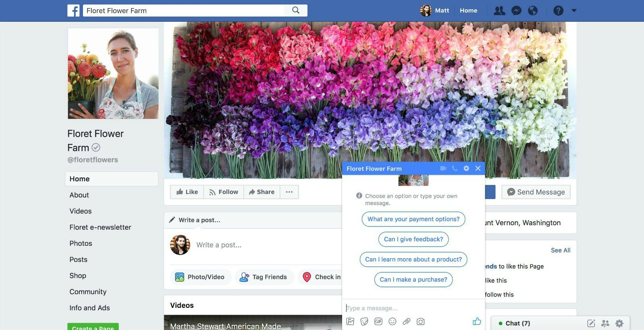
Task: Create new group in Chat bar
Action: point(605,323)
